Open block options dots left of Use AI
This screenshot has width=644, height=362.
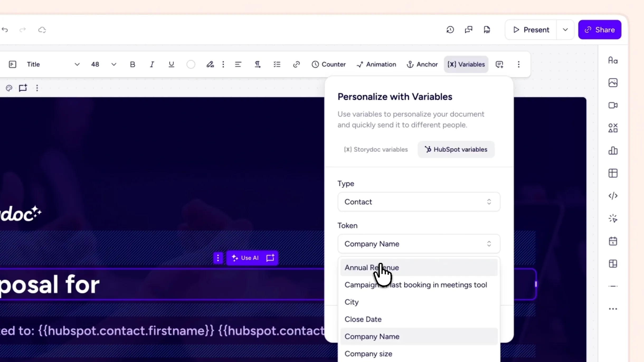pyautogui.click(x=218, y=258)
